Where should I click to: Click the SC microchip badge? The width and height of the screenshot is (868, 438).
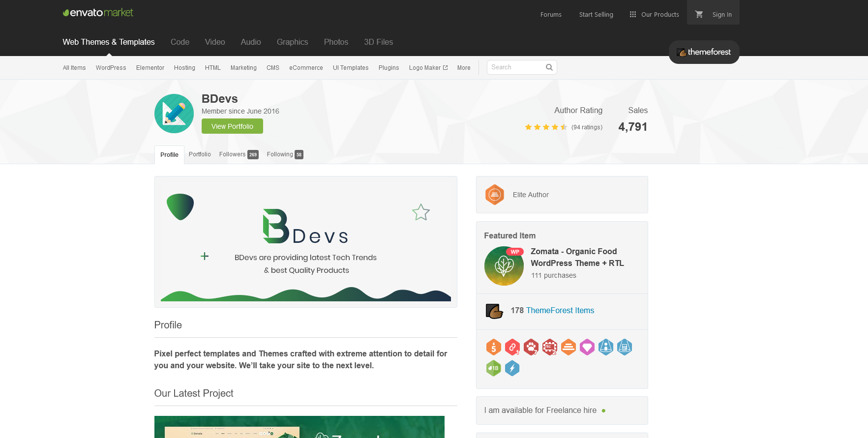tap(550, 347)
